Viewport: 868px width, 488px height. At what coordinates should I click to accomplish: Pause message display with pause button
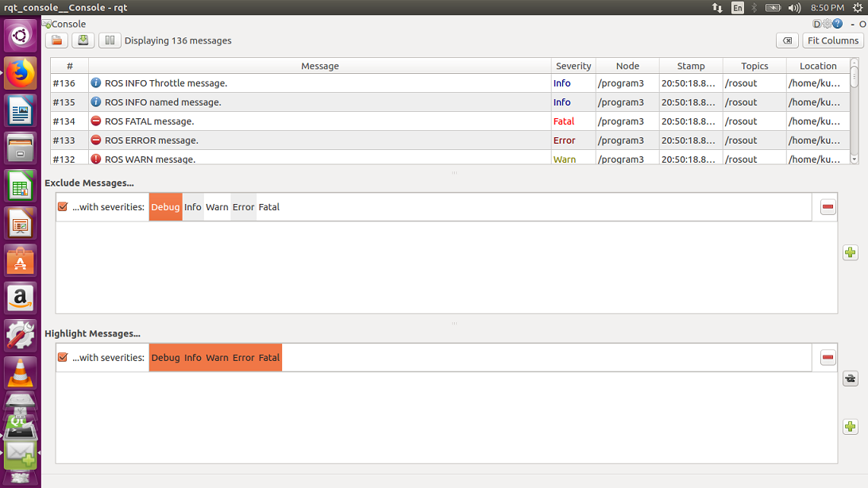110,40
